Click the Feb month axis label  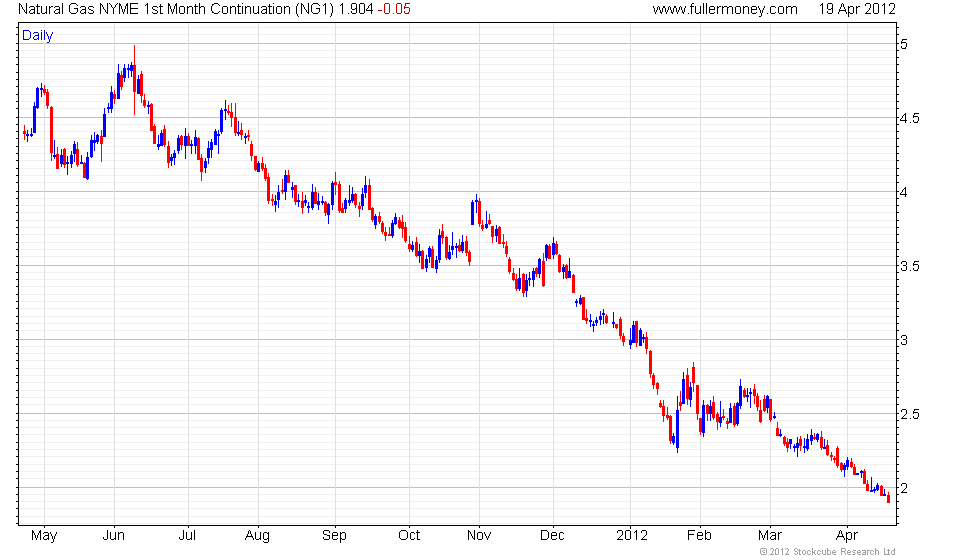coord(699,536)
